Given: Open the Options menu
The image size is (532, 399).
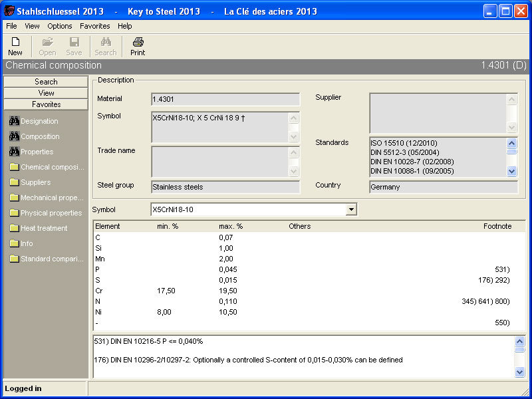Looking at the screenshot, I should pos(60,26).
